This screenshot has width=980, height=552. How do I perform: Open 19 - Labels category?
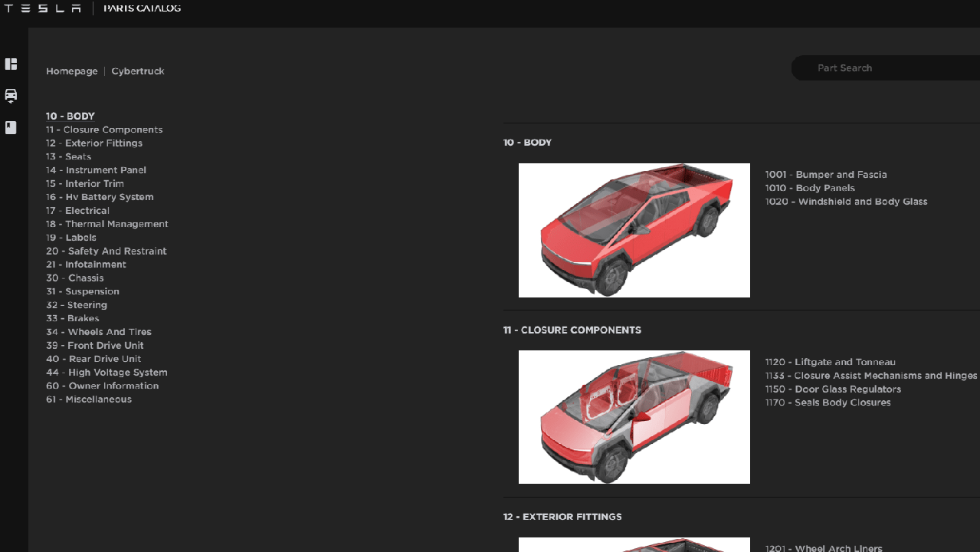pos(71,238)
